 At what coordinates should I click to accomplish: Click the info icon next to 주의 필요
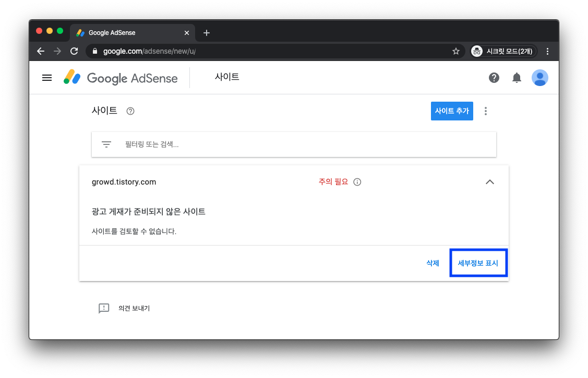(357, 181)
